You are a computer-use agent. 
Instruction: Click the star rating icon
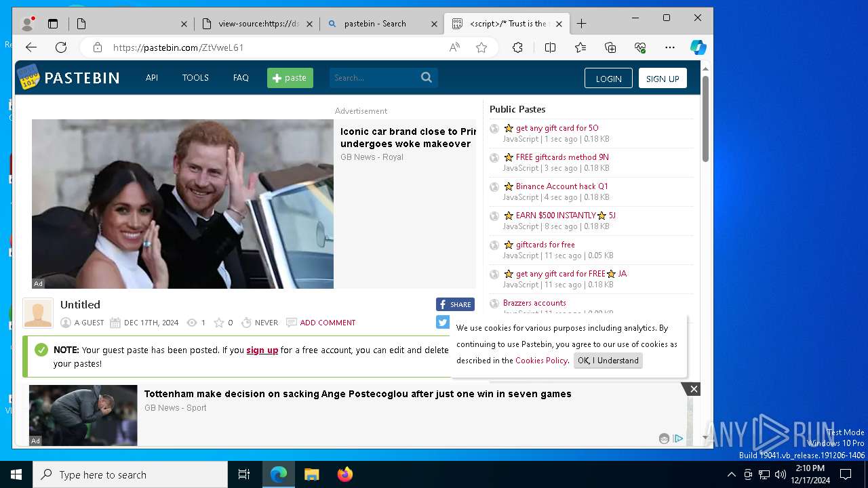click(219, 323)
